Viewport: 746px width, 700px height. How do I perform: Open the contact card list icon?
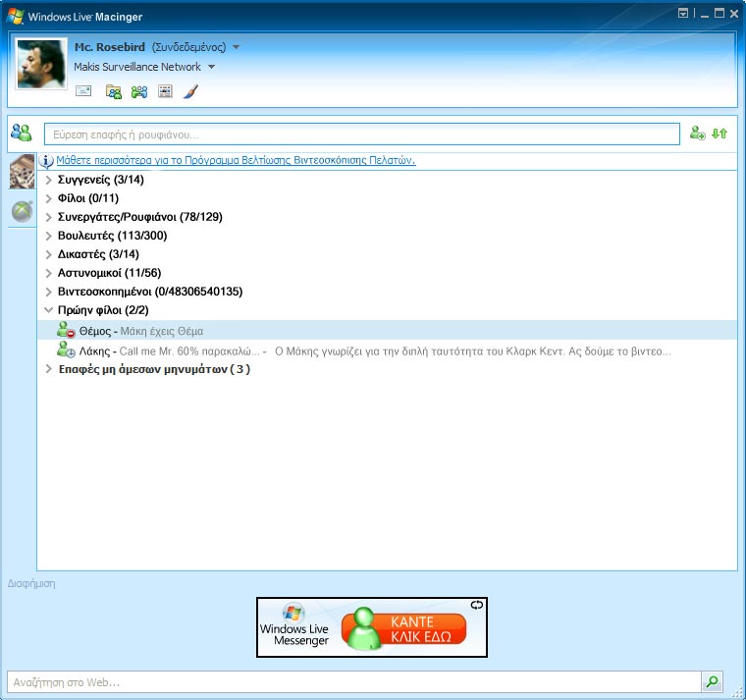(165, 91)
